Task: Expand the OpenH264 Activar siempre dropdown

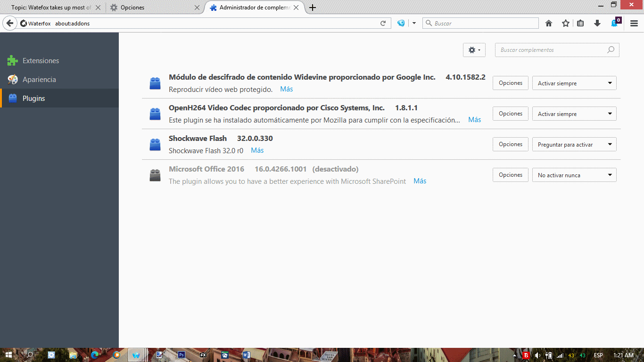Action: coord(574,114)
